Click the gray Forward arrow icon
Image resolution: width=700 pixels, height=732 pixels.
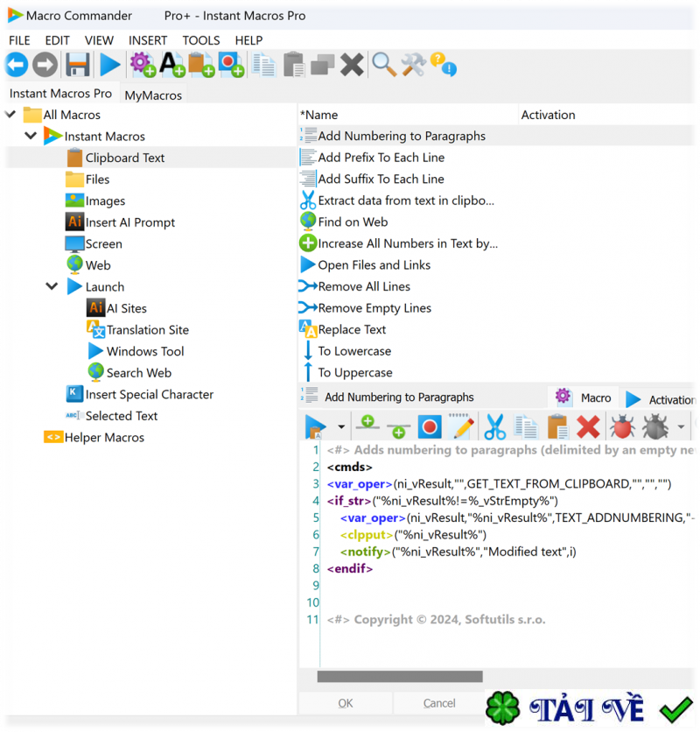click(x=45, y=65)
